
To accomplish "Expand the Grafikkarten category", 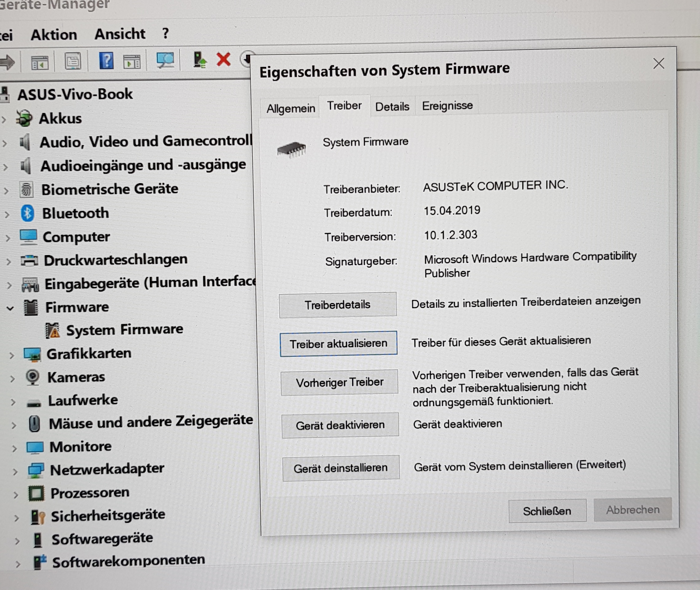I will pos(12,355).
